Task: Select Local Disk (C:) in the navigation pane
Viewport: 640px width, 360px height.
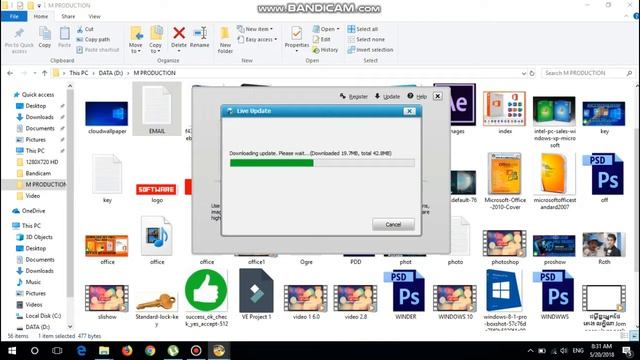Action: tap(43, 316)
